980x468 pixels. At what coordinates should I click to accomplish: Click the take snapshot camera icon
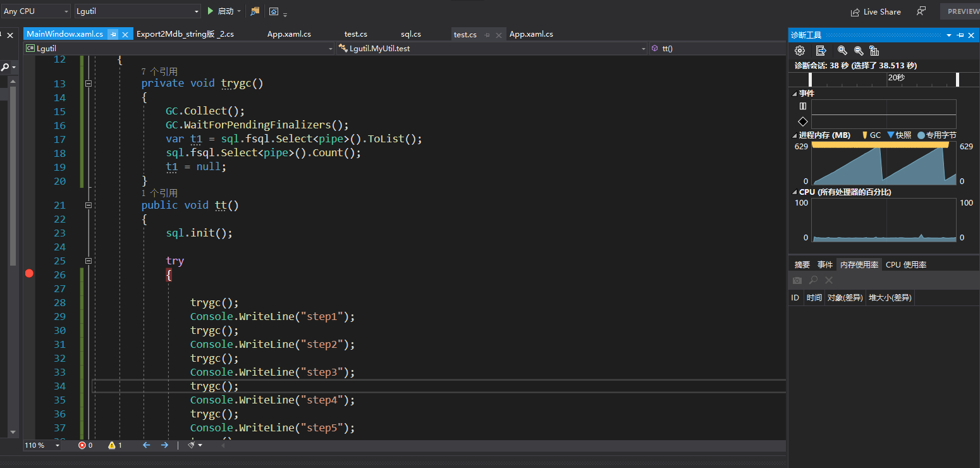[797, 280]
